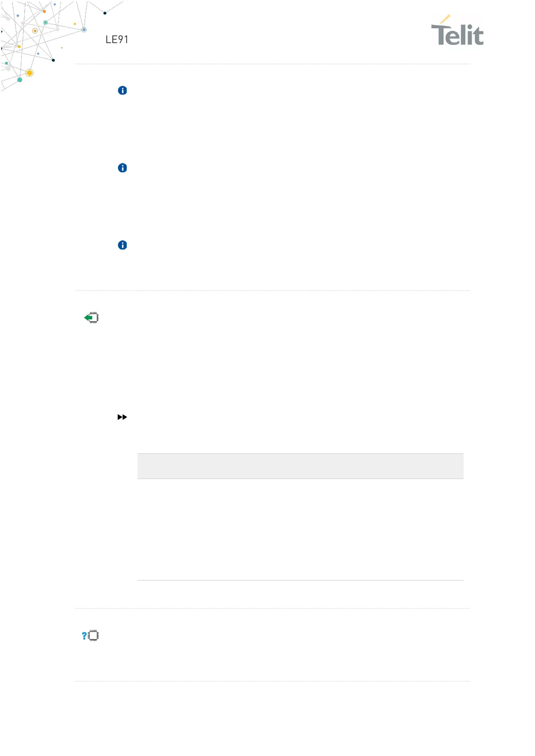Click the first blue info note icon
The width and height of the screenshot is (535, 756).
tap(122, 90)
